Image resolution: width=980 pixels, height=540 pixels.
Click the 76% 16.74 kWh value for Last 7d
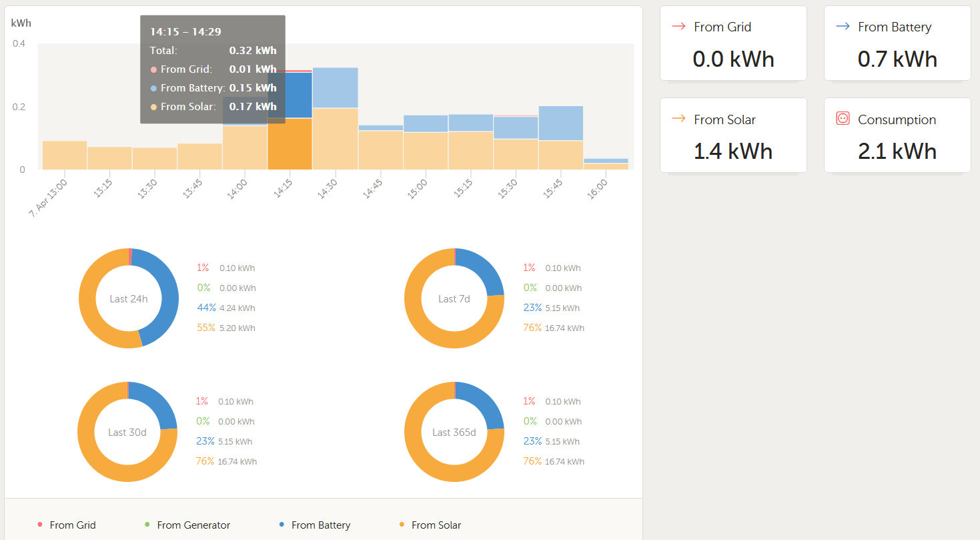[554, 328]
